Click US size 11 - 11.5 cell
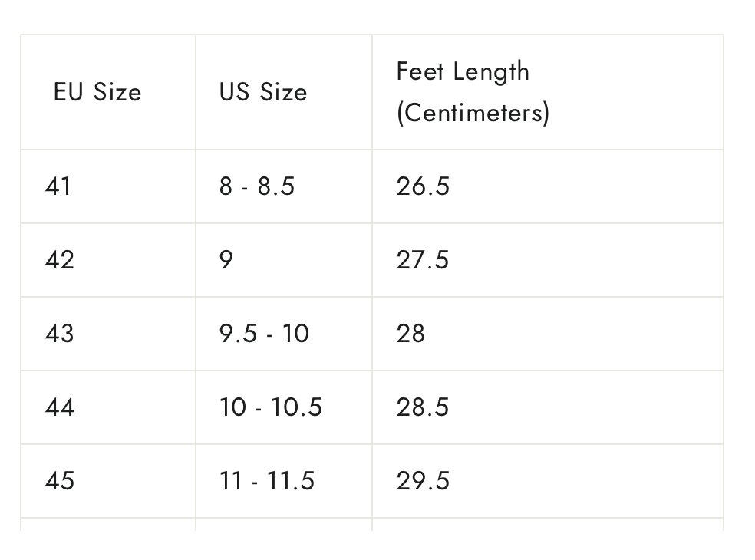 pyautogui.click(x=267, y=481)
